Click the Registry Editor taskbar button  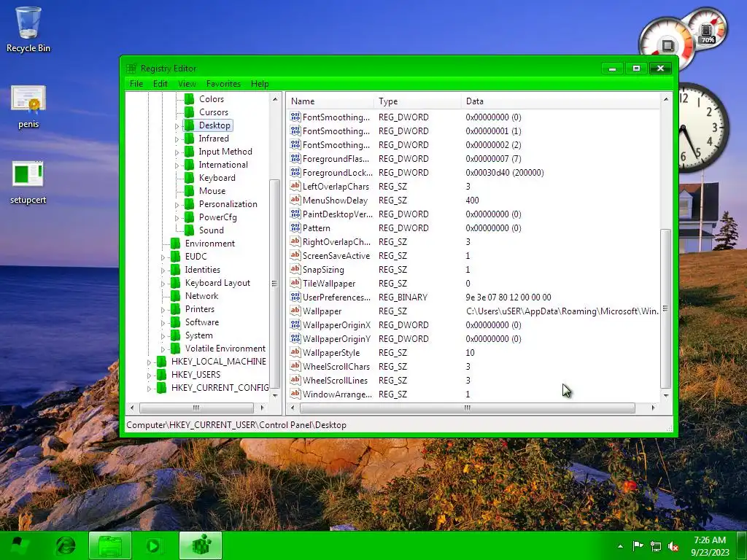pyautogui.click(x=201, y=545)
